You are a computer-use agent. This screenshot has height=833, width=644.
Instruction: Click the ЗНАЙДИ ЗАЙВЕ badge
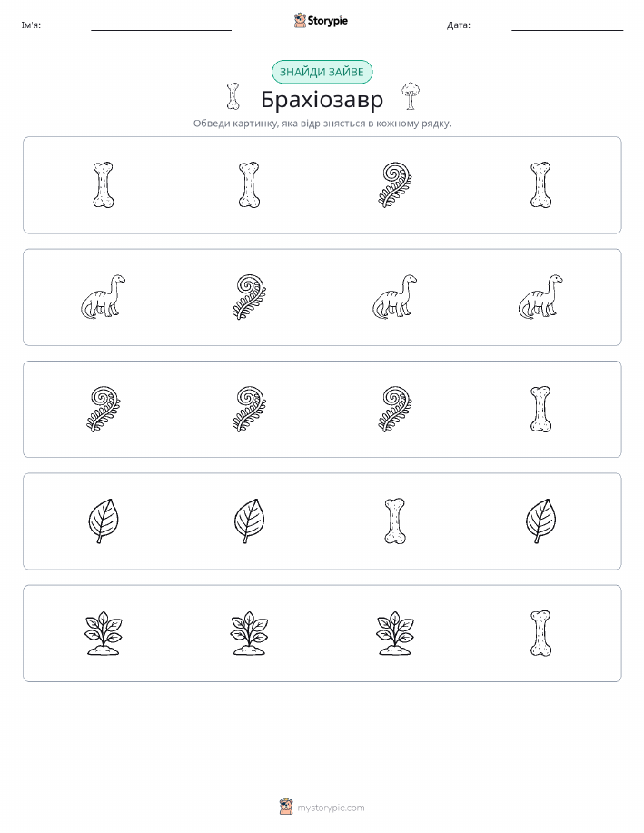322,72
